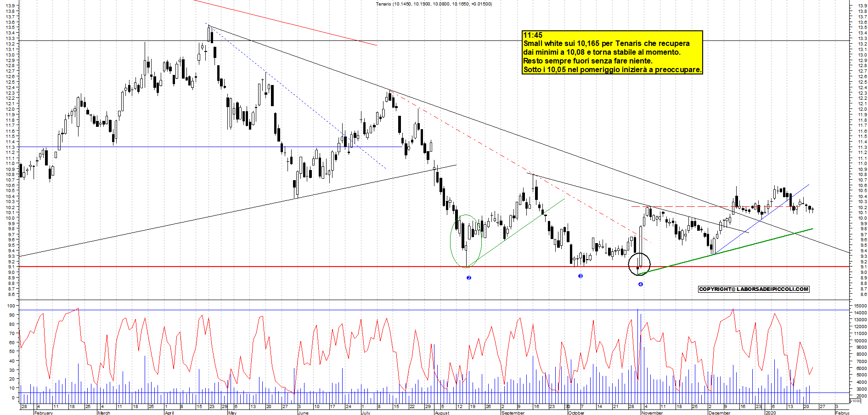Screen dimensions: 868x415
Task: Select the blue circled marker number 3
Action: pyautogui.click(x=581, y=276)
